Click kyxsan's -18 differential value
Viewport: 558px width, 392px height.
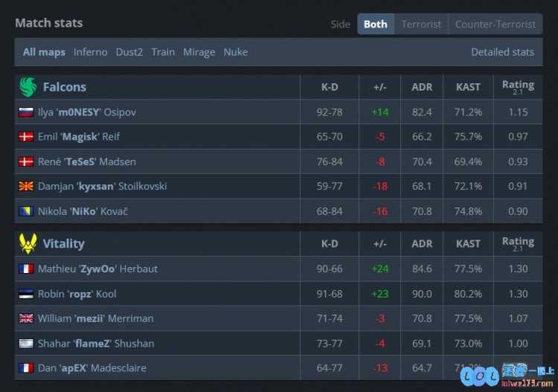(380, 187)
